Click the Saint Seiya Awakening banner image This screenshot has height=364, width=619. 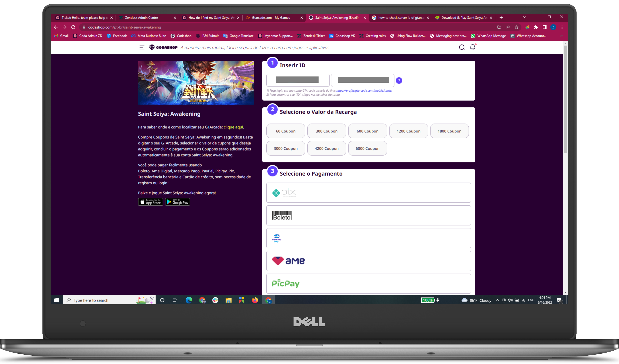pyautogui.click(x=196, y=82)
